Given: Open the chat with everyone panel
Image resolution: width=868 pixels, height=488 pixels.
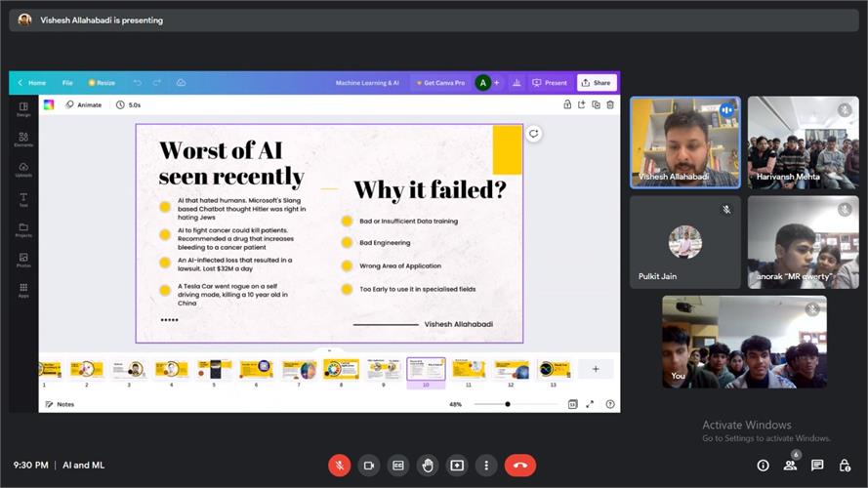Looking at the screenshot, I should pyautogui.click(x=817, y=466).
